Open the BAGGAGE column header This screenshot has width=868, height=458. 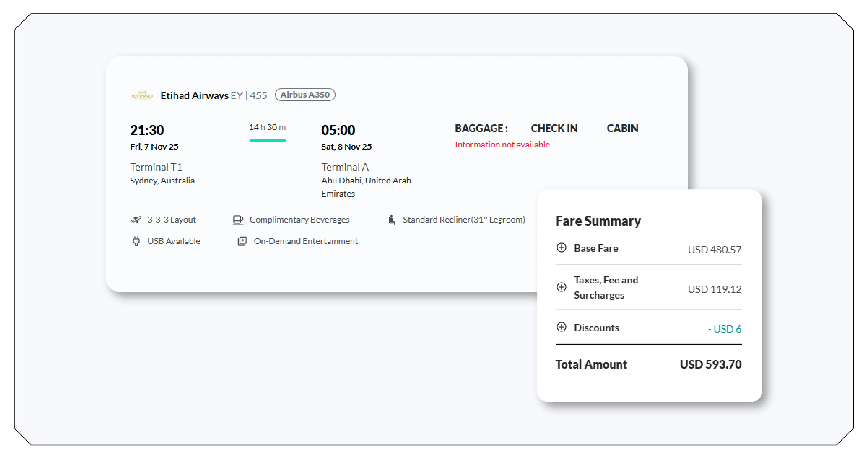481,128
